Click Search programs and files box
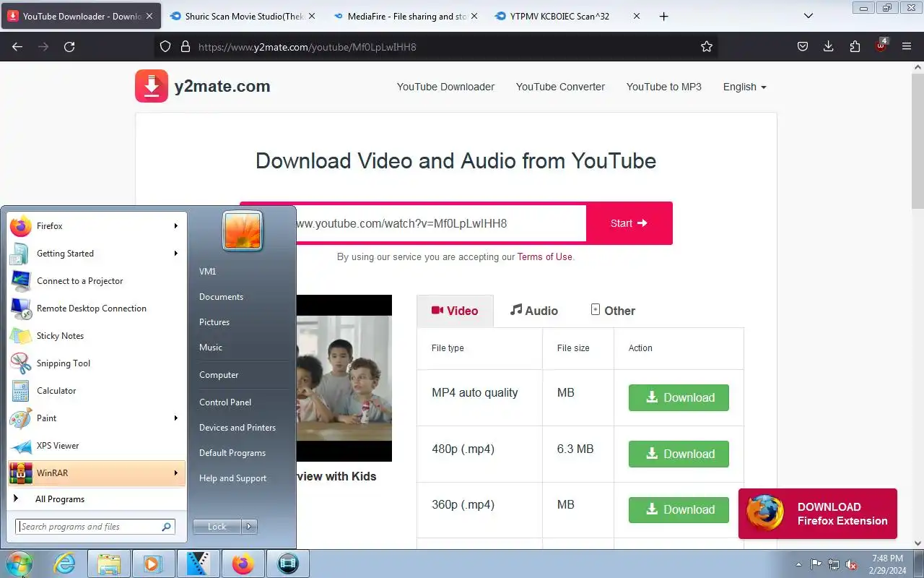Image resolution: width=924 pixels, height=578 pixels. [95, 527]
